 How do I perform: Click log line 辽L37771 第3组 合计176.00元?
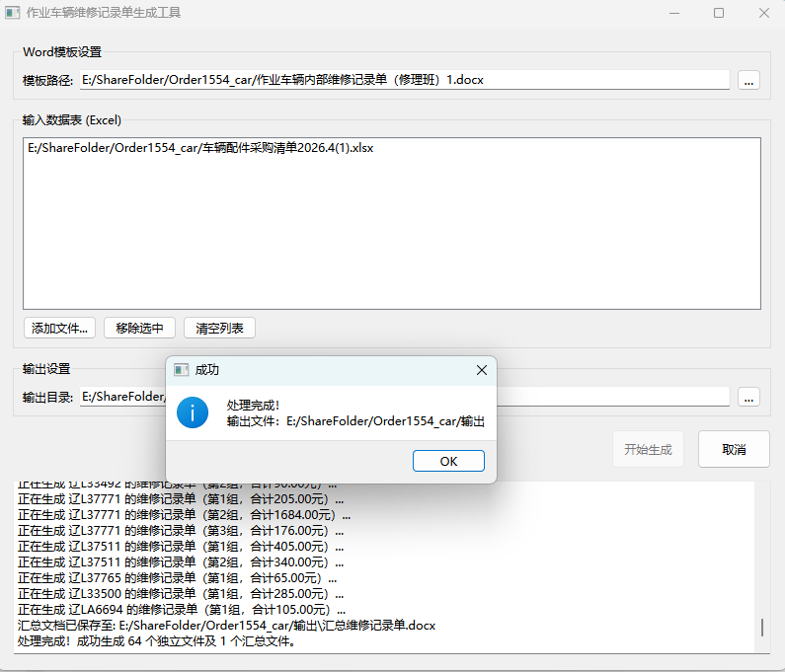(x=181, y=531)
